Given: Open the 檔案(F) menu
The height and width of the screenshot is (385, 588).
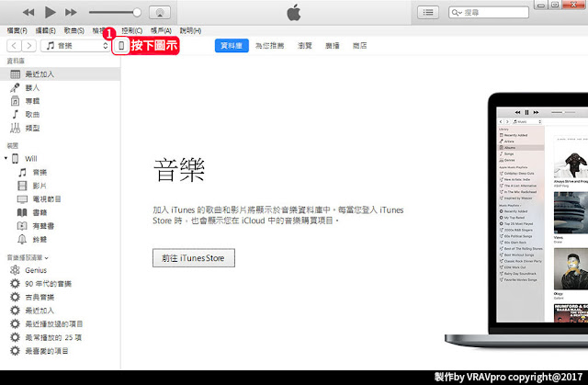Looking at the screenshot, I should [x=17, y=30].
